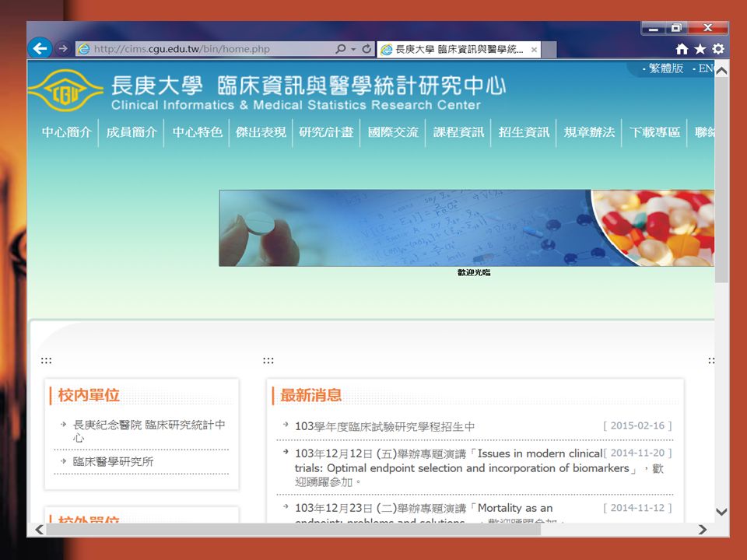This screenshot has width=747, height=560.
Task: Click the vertical scrollbar thumb
Action: click(x=721, y=180)
